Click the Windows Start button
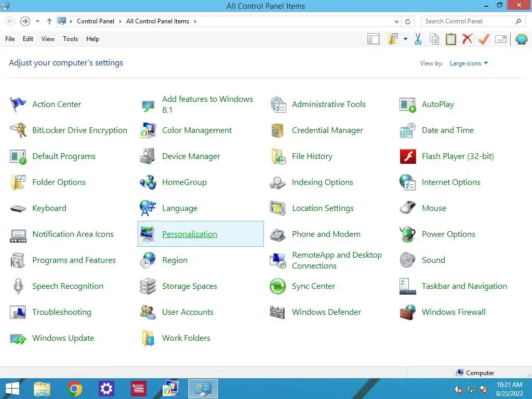 pyautogui.click(x=12, y=389)
